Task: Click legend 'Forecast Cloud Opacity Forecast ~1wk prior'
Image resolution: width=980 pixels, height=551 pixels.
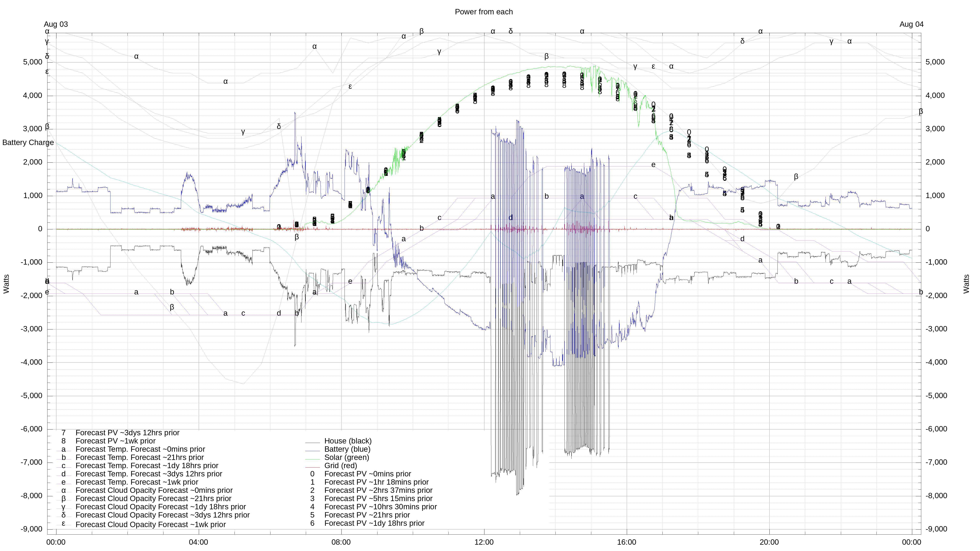Action: [151, 525]
